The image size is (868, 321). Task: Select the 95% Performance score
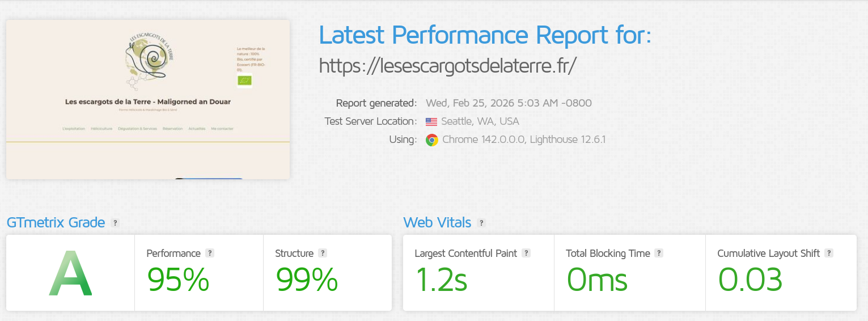tap(178, 279)
